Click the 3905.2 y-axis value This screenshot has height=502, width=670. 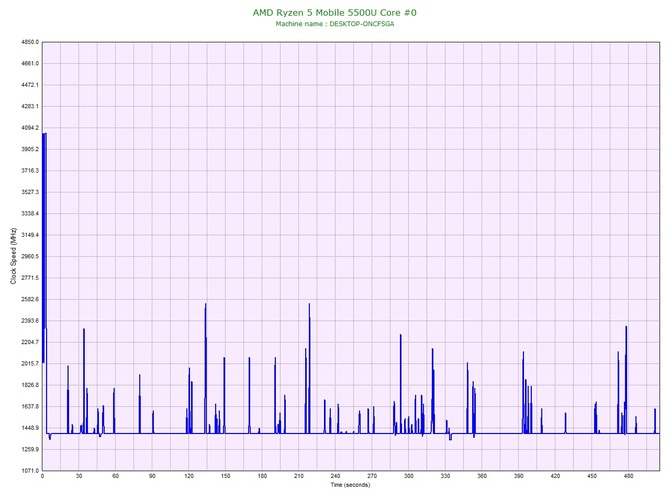29,150
